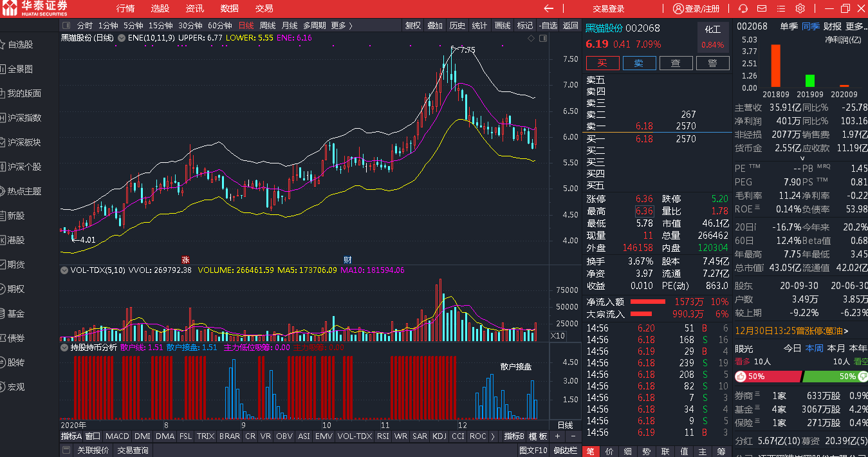Open 选股 menu
The width and height of the screenshot is (868, 457).
pyautogui.click(x=160, y=8)
